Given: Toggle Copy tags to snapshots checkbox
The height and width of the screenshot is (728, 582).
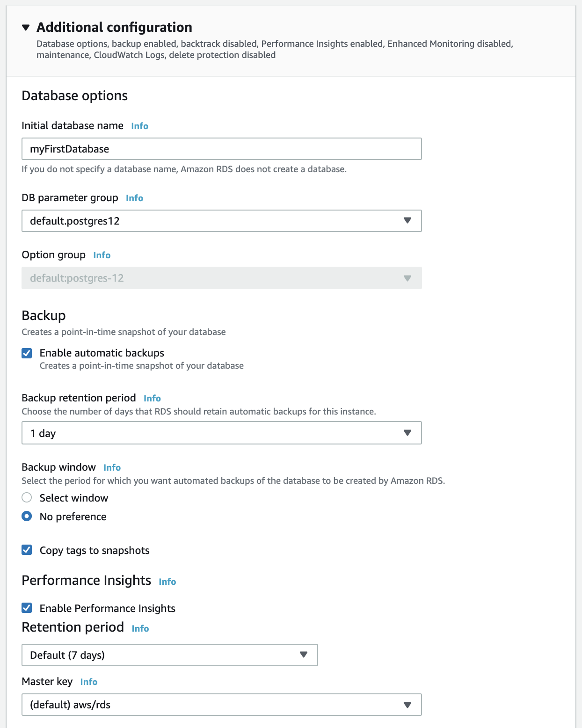Looking at the screenshot, I should (27, 550).
